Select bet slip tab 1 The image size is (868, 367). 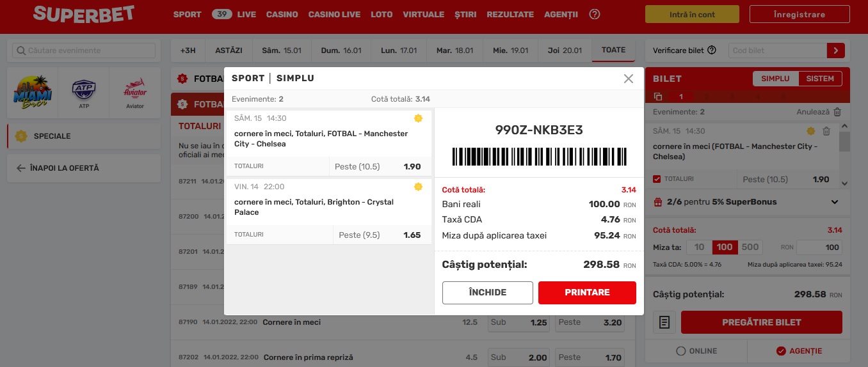point(681,97)
